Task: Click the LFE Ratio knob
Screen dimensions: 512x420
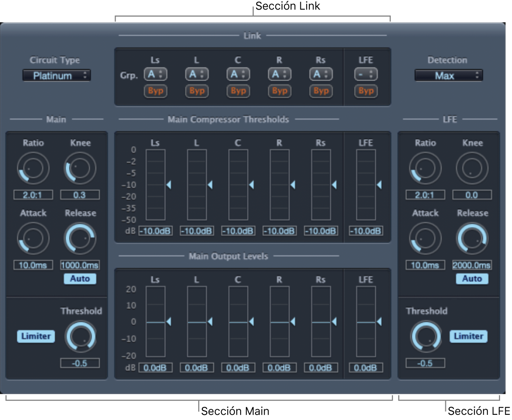Action: coord(425,168)
